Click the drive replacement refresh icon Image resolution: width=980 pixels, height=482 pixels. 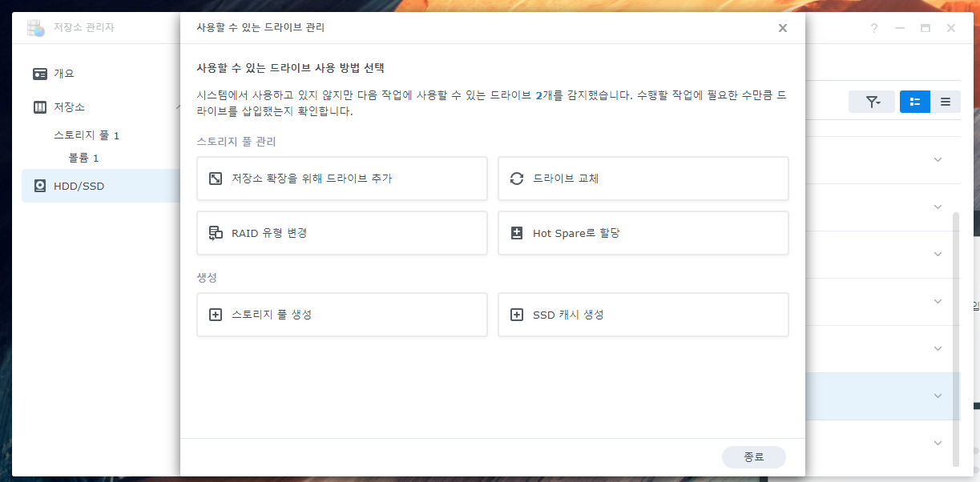tap(517, 179)
